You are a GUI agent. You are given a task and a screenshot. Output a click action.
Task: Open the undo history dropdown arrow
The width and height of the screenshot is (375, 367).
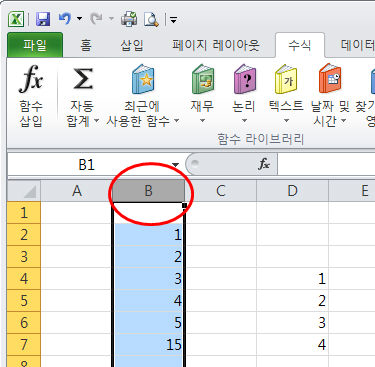coord(80,19)
